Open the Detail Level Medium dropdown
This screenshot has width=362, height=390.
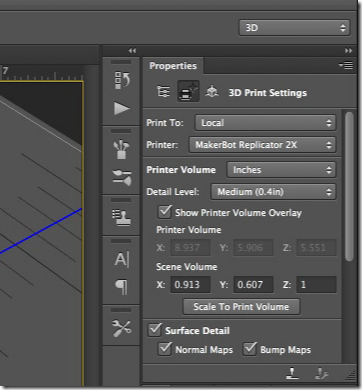coord(274,192)
